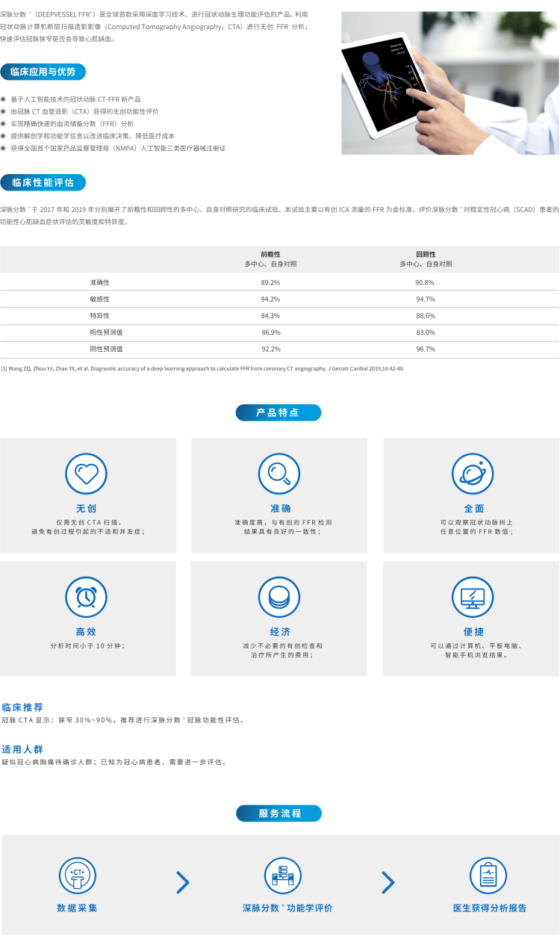Click the planet icon above 全面
The width and height of the screenshot is (560, 936).
click(x=473, y=474)
